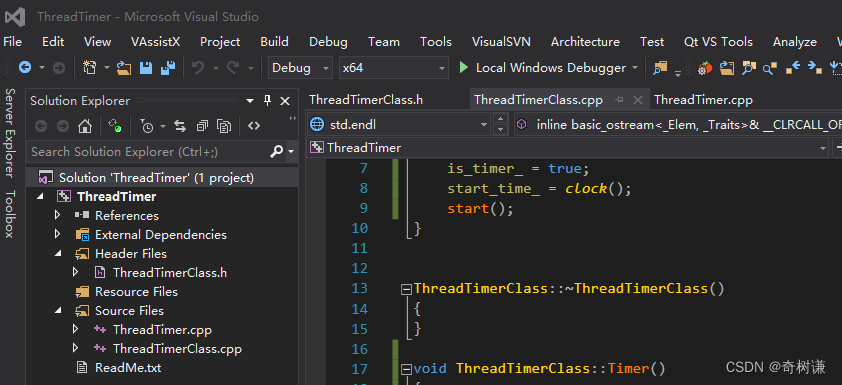Toggle auto-hide pin on Solution Explorer panel
Screen dimensions: 842x385
[268, 100]
